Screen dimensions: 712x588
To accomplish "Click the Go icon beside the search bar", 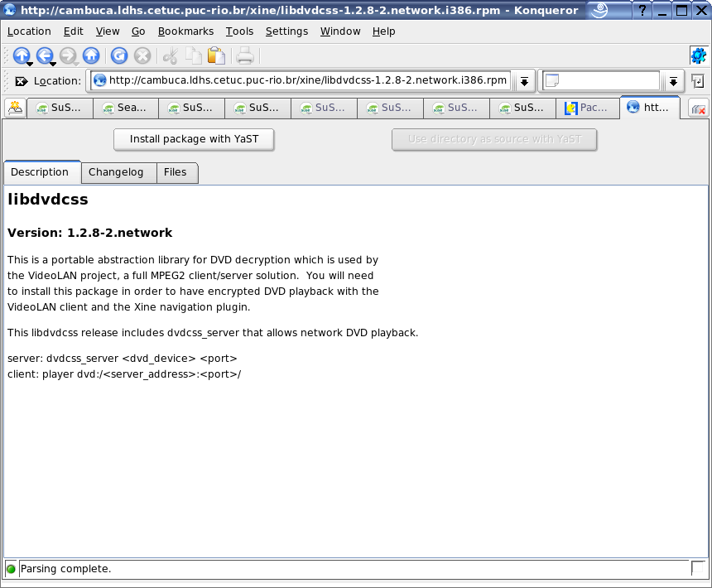I will click(697, 81).
